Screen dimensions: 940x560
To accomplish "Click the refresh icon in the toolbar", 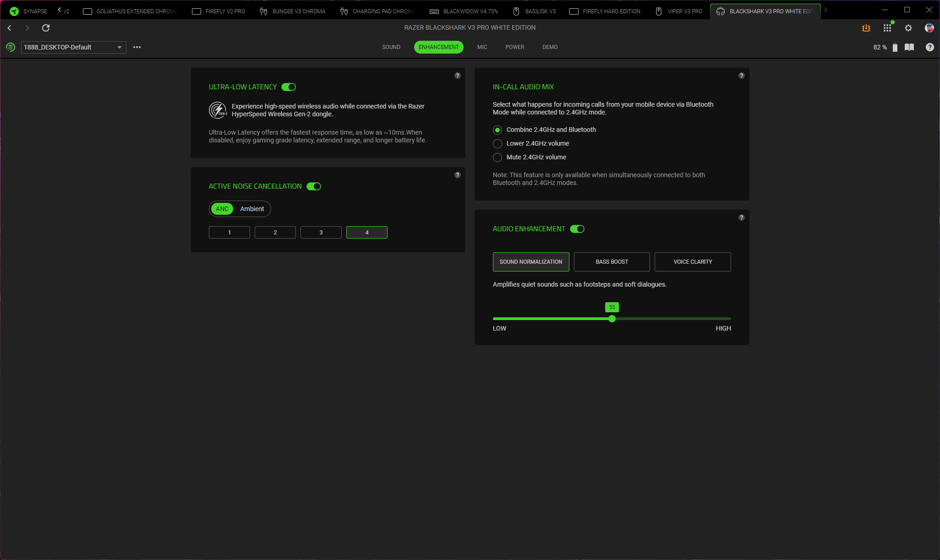I will (46, 28).
